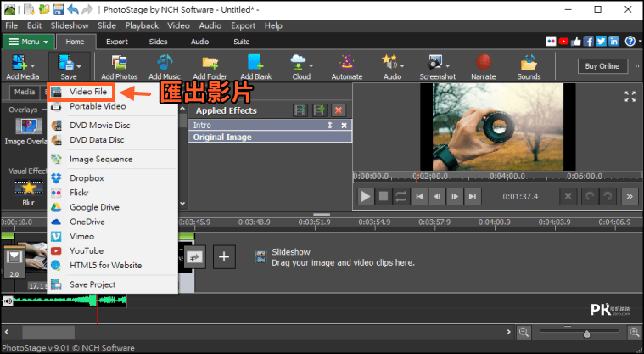Click the fullscreen preview icon
The width and height of the screenshot is (644, 354).
pos(630,97)
